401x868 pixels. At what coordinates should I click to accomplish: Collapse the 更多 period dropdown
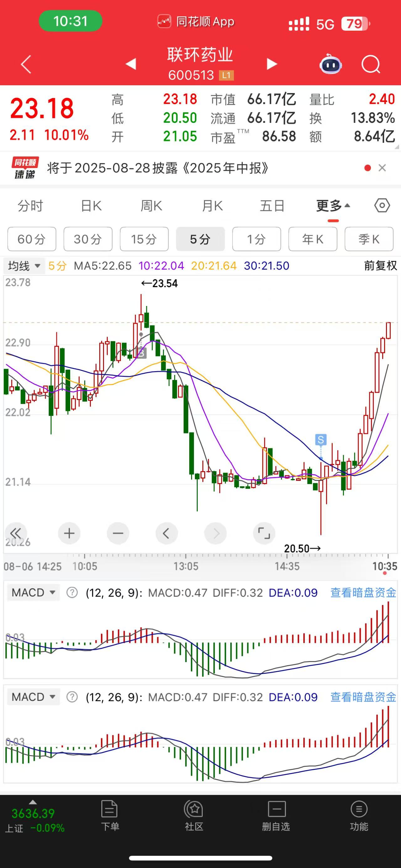pos(333,206)
